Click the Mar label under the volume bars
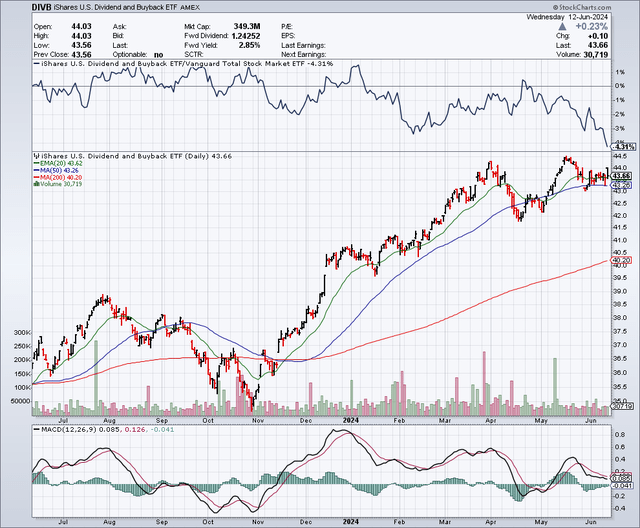Screen dimensions: 640x528 click(445, 420)
